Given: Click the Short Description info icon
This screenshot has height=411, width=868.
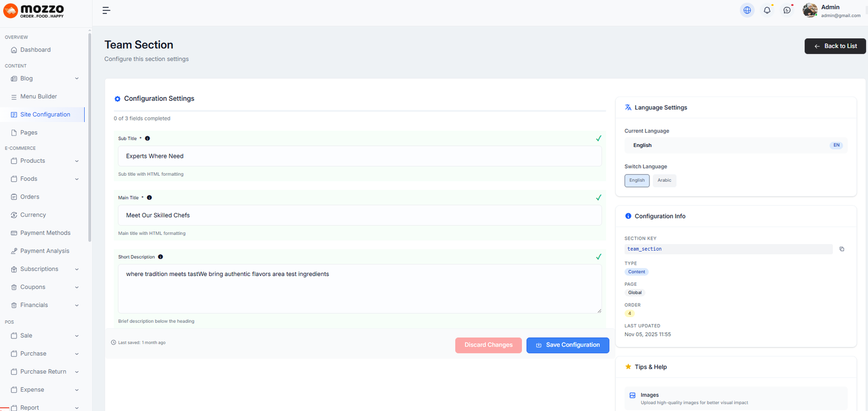Looking at the screenshot, I should click(x=161, y=257).
